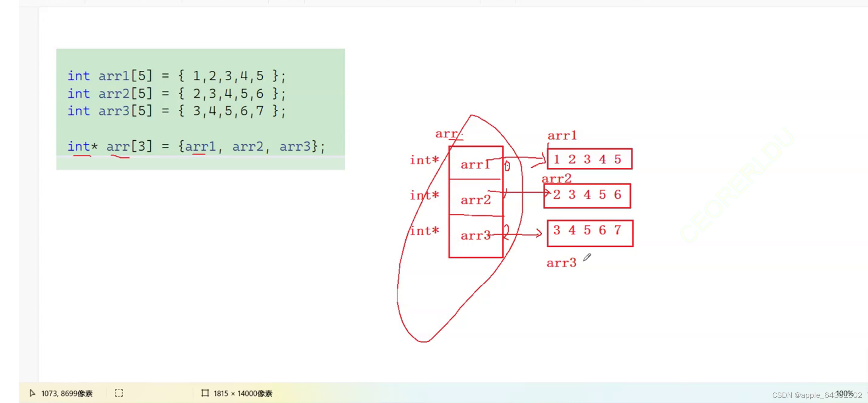Click the 'arr2' cell inside the pointer array
Screen dimensions: 868x403
pyautogui.click(x=476, y=198)
